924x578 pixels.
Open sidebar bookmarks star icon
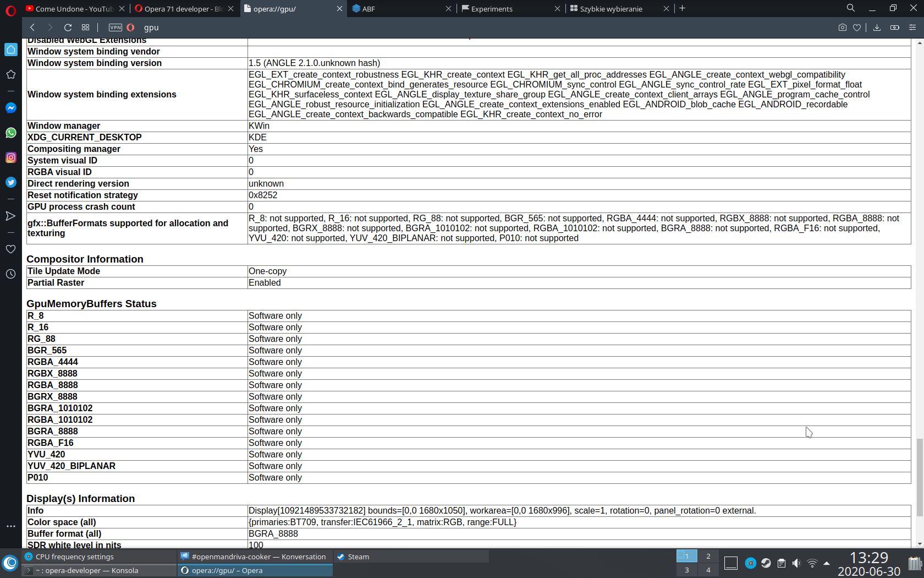pyautogui.click(x=10, y=74)
